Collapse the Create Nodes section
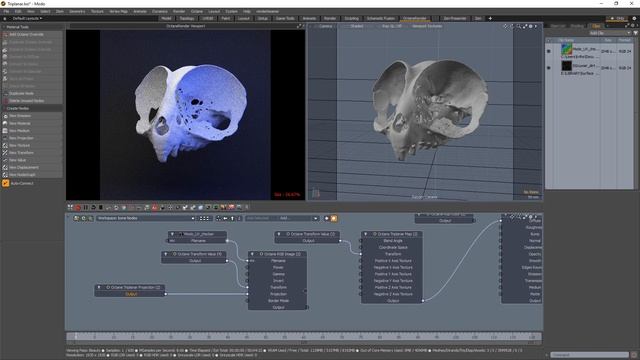The height and width of the screenshot is (360, 640). (x=32, y=109)
